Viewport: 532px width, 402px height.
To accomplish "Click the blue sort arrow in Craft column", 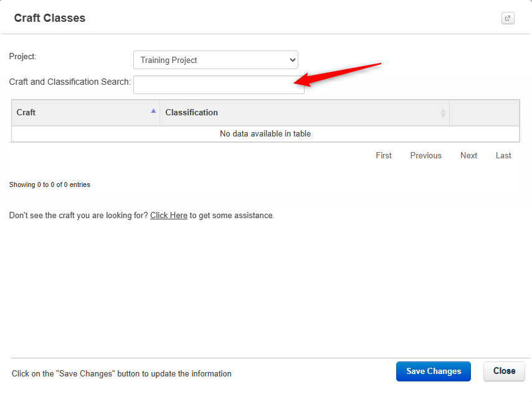I will click(153, 111).
